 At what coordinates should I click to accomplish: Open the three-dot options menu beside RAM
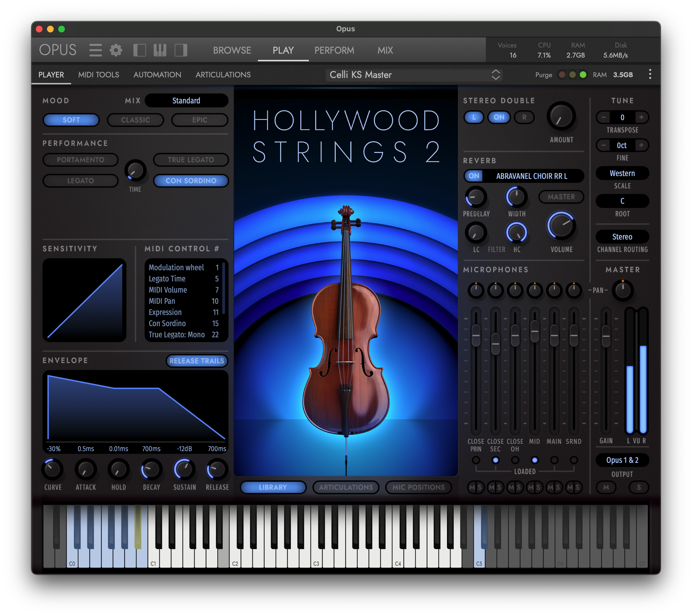(650, 74)
